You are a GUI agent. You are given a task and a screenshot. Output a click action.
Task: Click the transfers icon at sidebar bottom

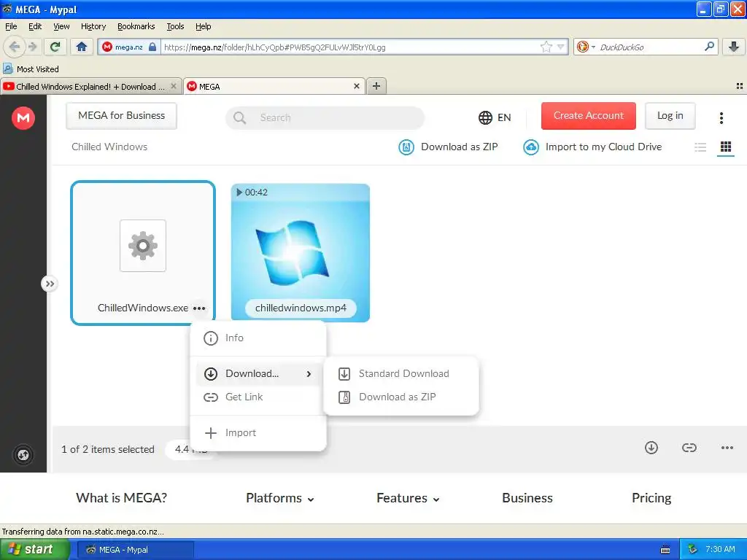(x=23, y=455)
